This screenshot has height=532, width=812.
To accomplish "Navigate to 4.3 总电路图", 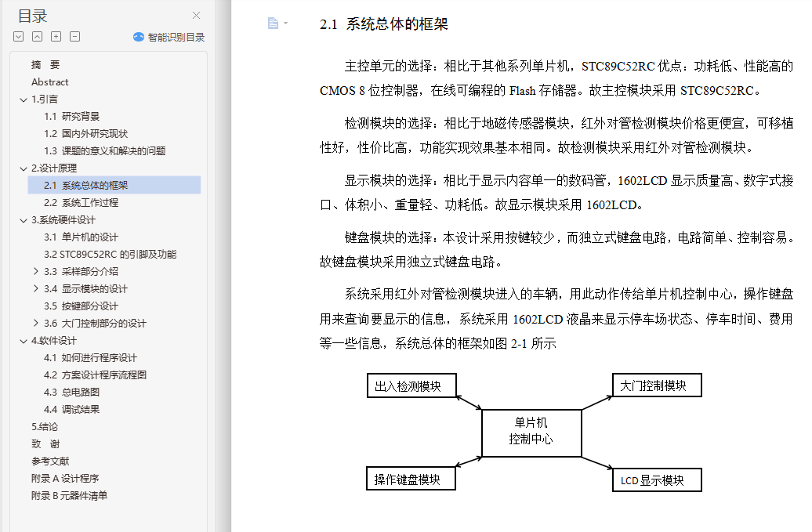I will [x=71, y=393].
